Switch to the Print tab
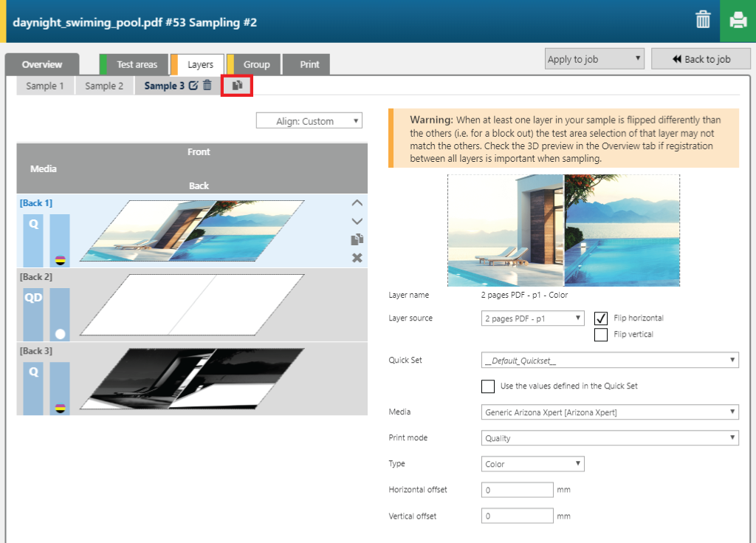This screenshot has height=543, width=756. 306,64
